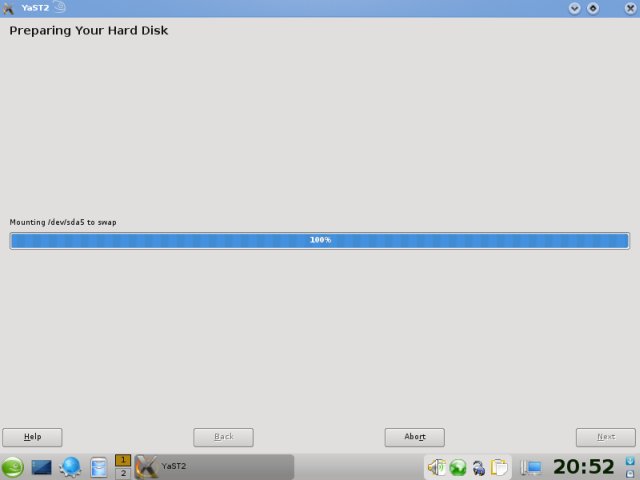
Task: Minimize the YaST2 window
Action: [x=574, y=8]
